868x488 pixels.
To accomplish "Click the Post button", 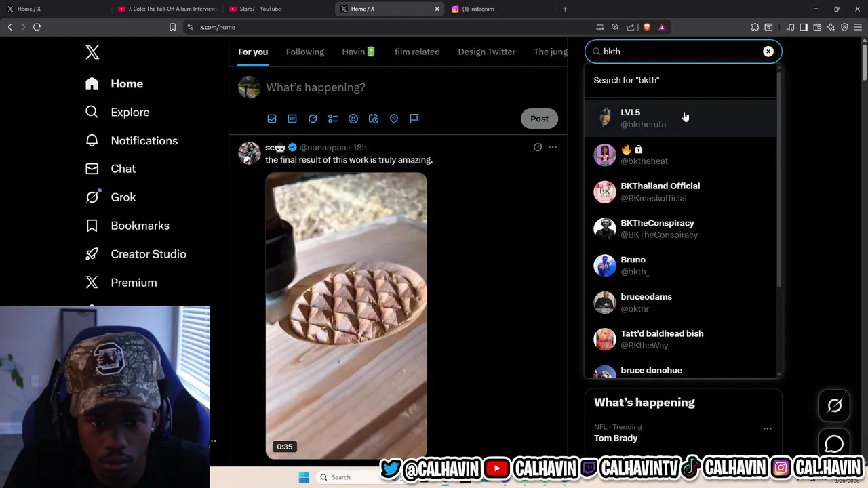I will pos(539,119).
